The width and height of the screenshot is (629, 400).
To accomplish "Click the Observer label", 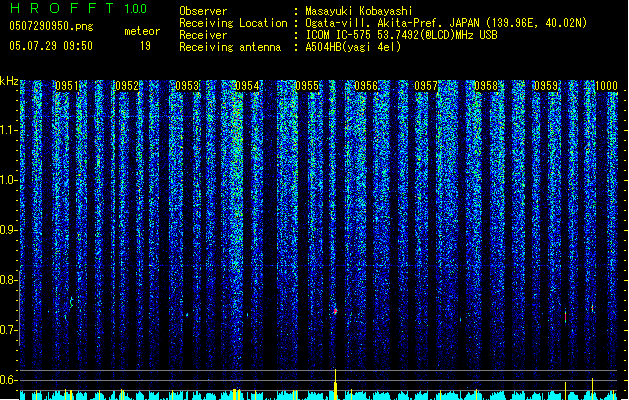I will pyautogui.click(x=203, y=11).
